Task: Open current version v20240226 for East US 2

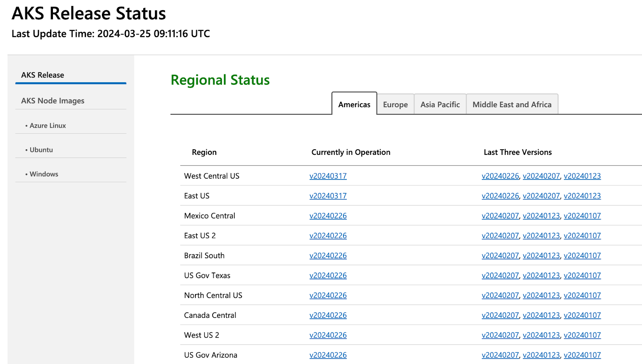Action: [x=328, y=236]
